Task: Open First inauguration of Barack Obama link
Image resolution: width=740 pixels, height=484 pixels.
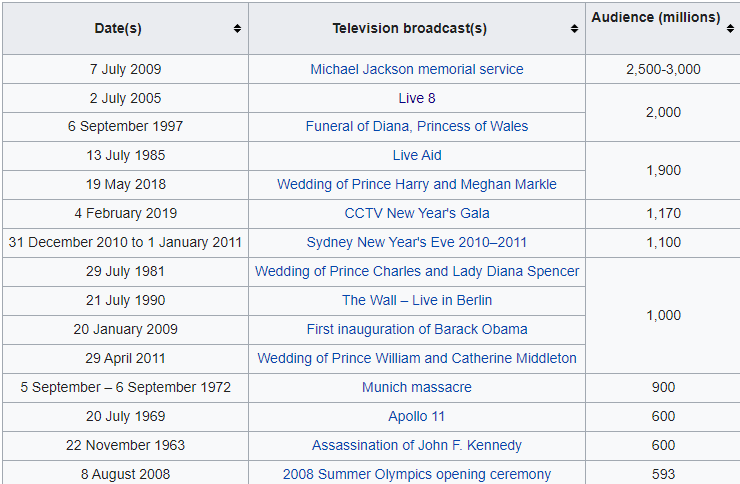Action: coord(417,329)
